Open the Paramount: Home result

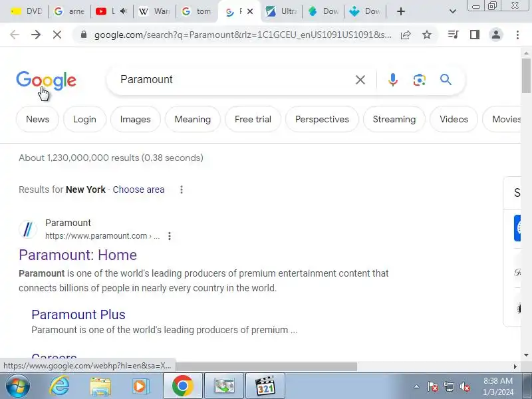[78, 255]
